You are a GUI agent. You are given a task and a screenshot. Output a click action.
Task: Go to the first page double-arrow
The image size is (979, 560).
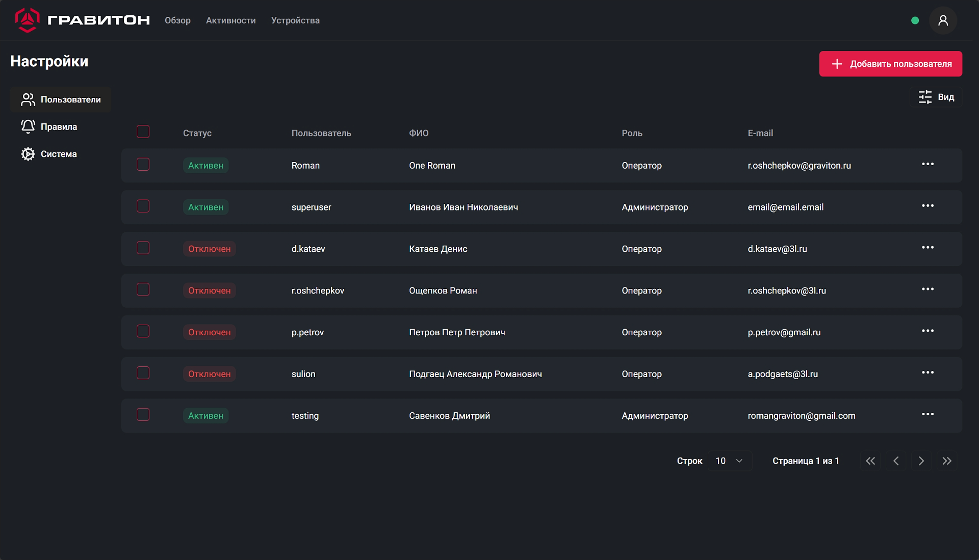[x=870, y=461]
